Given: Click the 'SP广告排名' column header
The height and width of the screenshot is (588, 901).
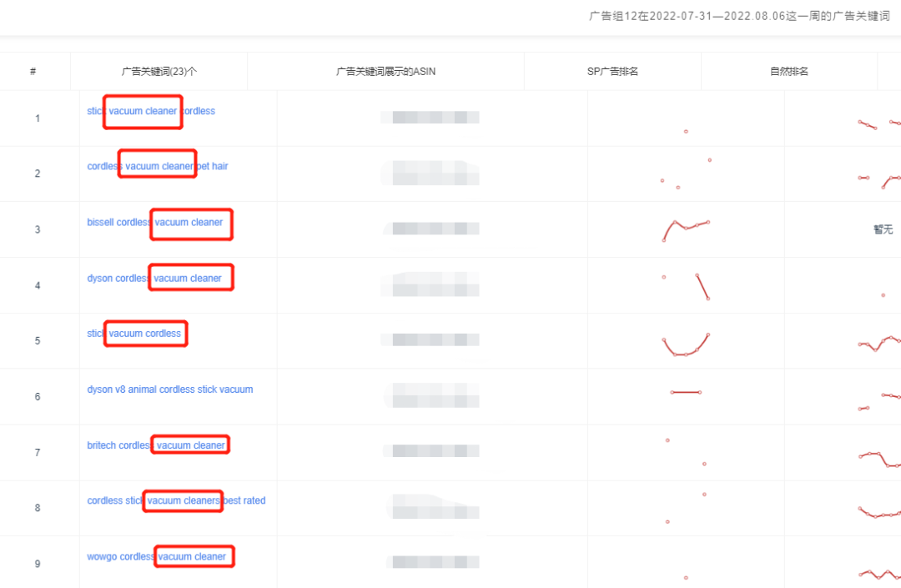Looking at the screenshot, I should click(x=612, y=71).
